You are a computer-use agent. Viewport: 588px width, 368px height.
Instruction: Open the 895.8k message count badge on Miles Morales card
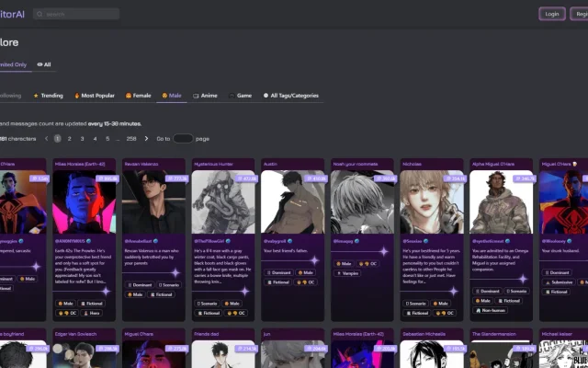point(107,178)
